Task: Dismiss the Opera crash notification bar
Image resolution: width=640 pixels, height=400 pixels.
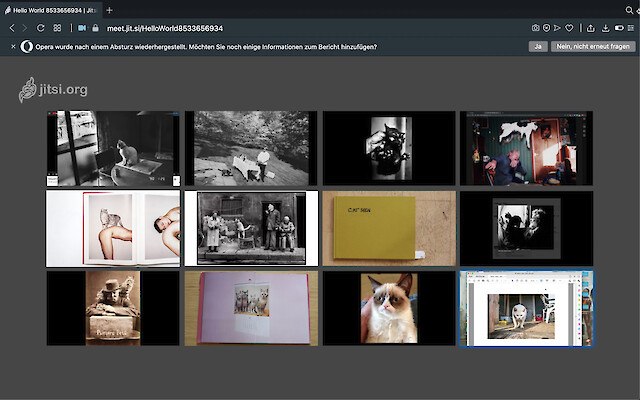Action: point(13,46)
